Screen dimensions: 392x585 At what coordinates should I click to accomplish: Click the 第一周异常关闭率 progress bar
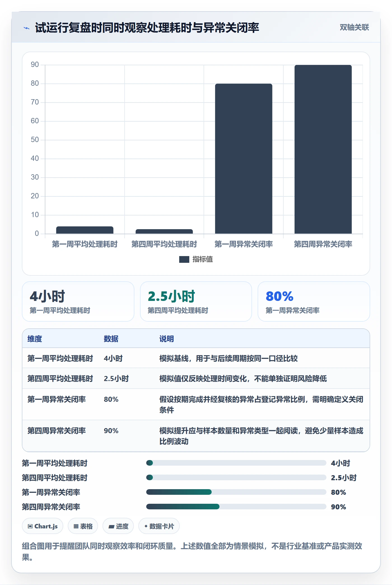coord(236,492)
